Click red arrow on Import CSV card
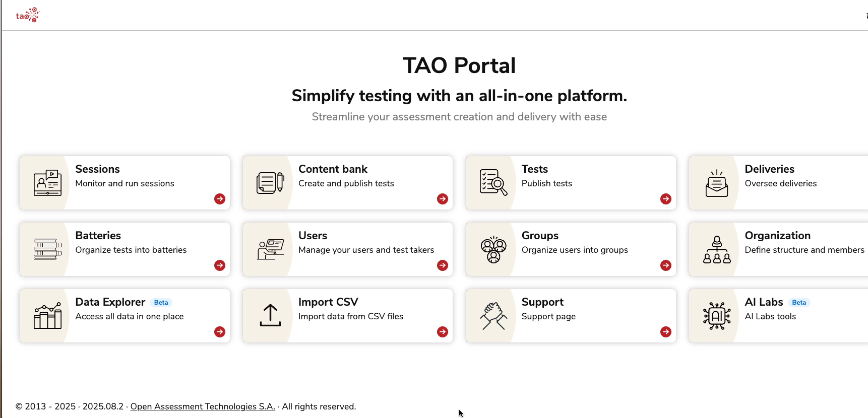 click(443, 332)
